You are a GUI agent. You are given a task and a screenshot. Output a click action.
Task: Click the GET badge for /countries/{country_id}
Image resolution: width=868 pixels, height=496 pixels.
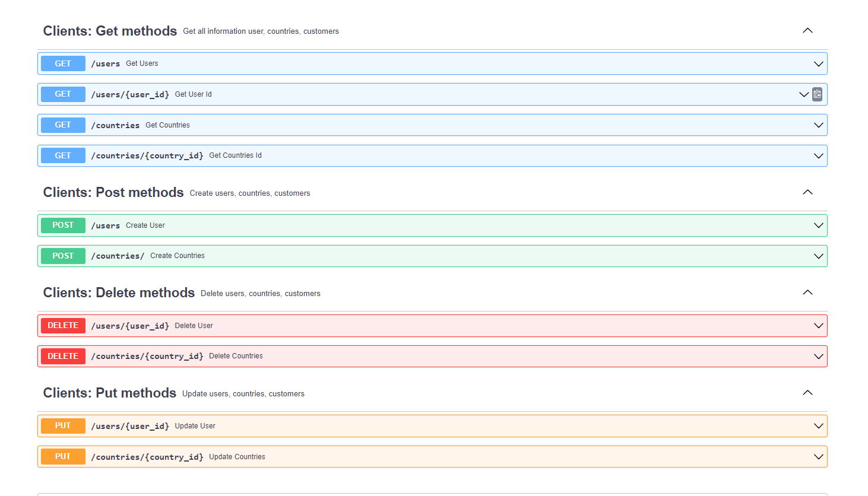pyautogui.click(x=63, y=155)
